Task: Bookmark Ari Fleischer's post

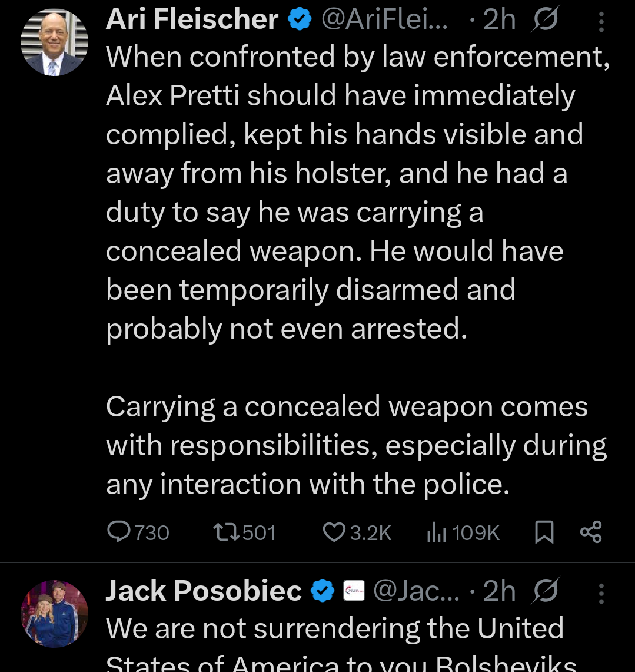Action: 544,532
